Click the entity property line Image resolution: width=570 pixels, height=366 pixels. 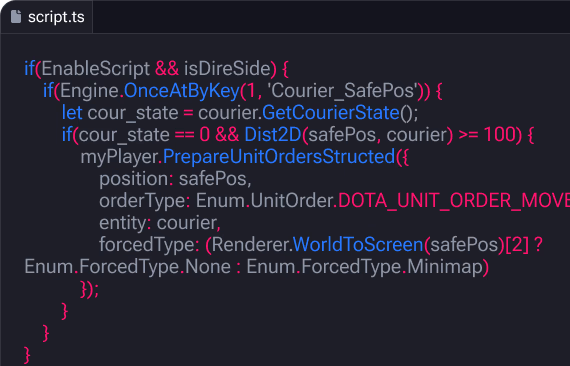[x=160, y=223]
